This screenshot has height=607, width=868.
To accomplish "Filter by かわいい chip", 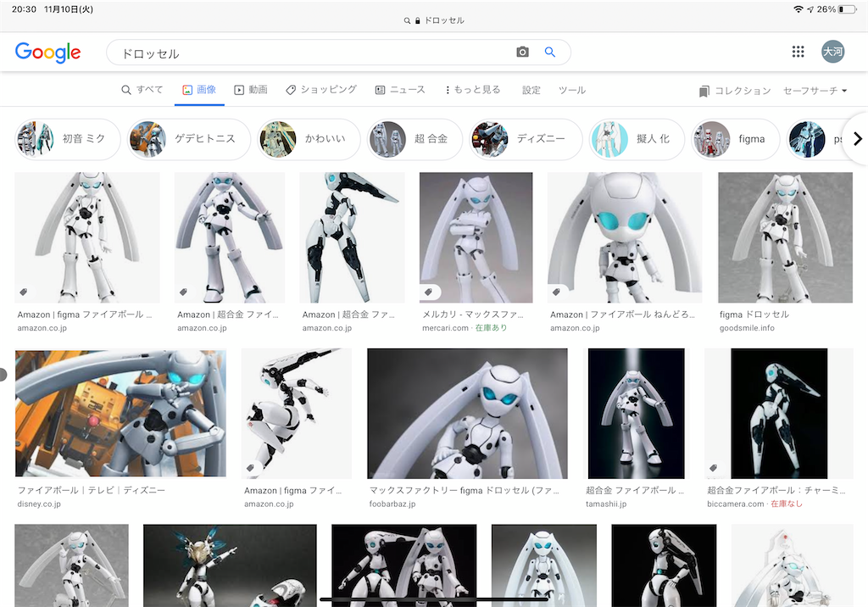I will click(x=309, y=139).
